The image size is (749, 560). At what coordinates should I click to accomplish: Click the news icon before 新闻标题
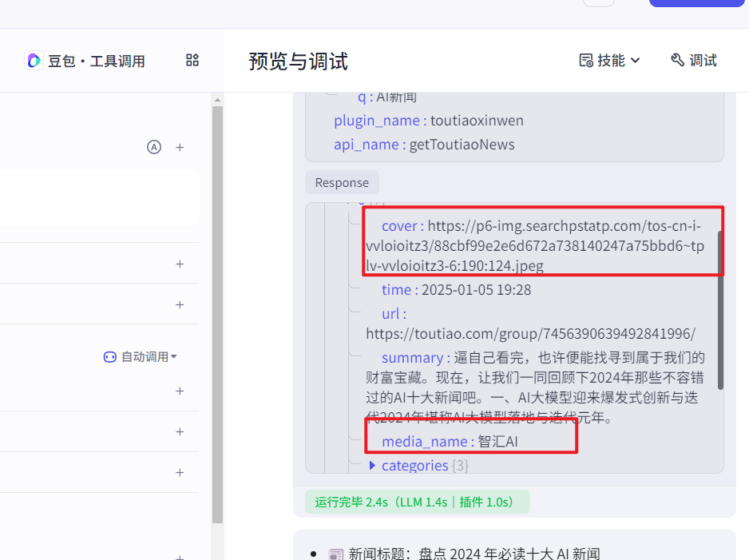(336, 554)
